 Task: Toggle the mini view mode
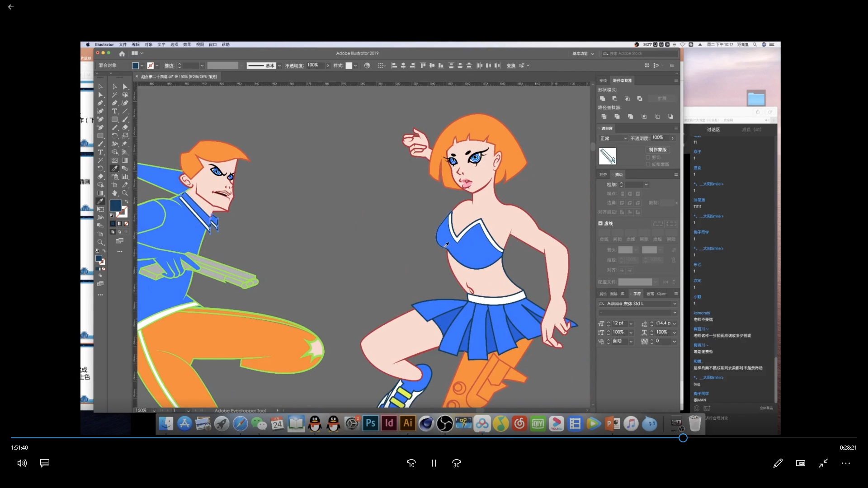point(801,463)
